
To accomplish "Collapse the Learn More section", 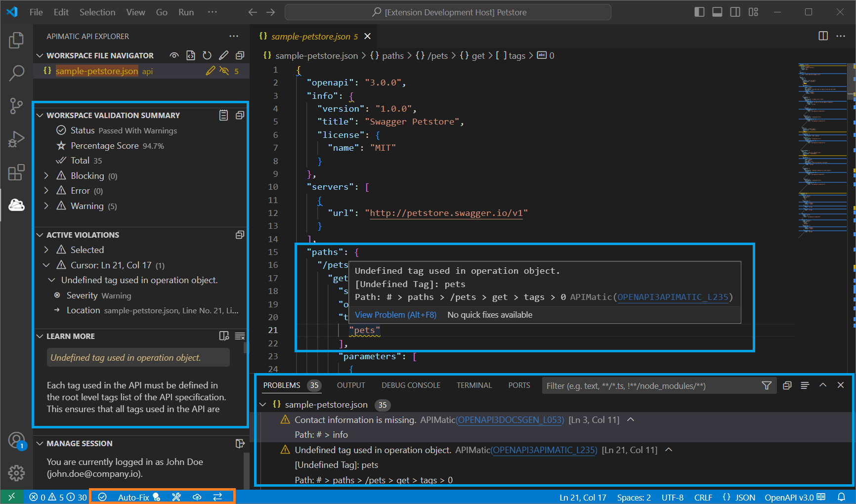I will [40, 336].
